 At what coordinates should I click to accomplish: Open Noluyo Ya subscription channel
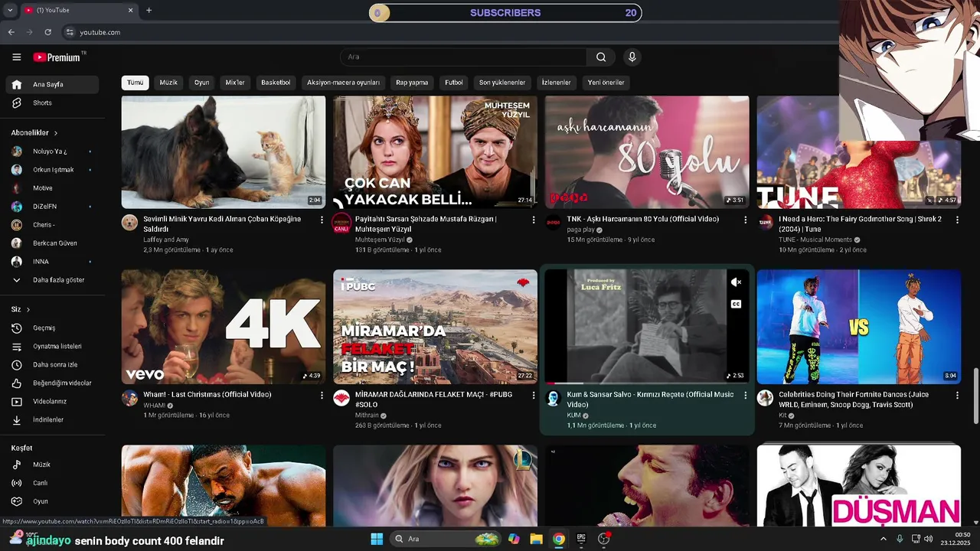coord(52,152)
